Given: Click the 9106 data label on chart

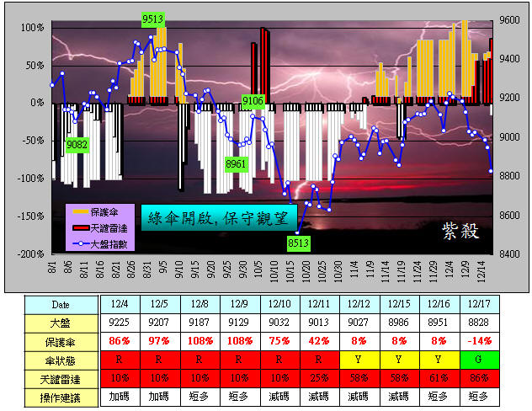Looking at the screenshot, I should [x=254, y=102].
